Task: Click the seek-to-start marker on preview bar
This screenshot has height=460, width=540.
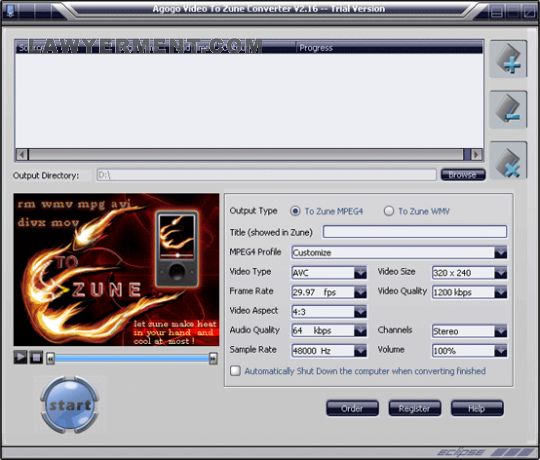Action: pos(51,359)
